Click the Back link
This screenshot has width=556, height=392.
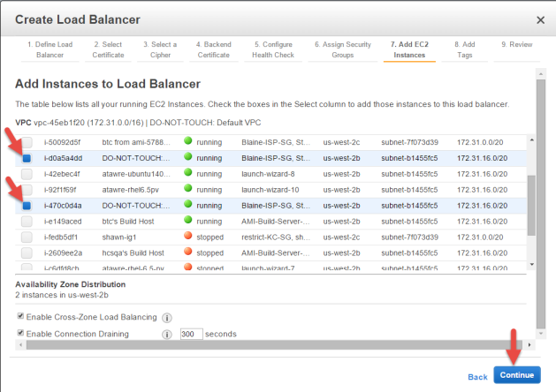[x=477, y=377]
